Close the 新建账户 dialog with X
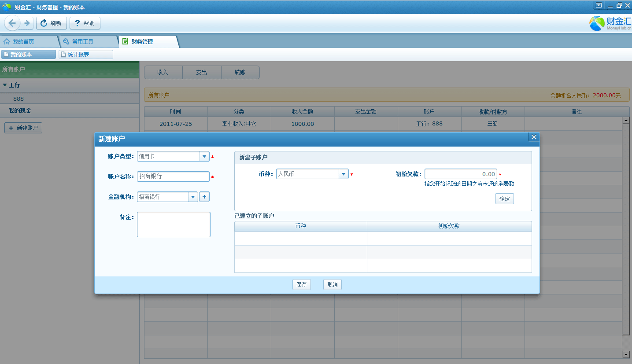Image resolution: width=632 pixels, height=364 pixels. click(x=534, y=137)
